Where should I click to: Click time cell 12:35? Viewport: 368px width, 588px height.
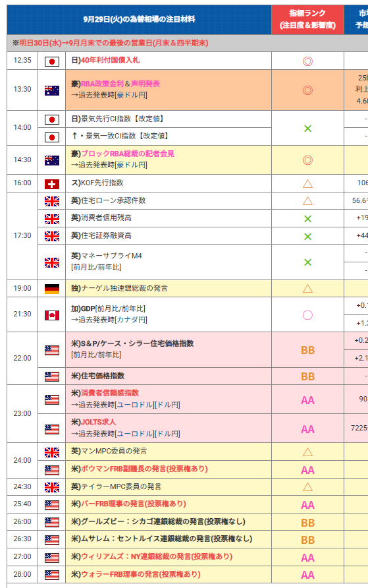(x=22, y=61)
